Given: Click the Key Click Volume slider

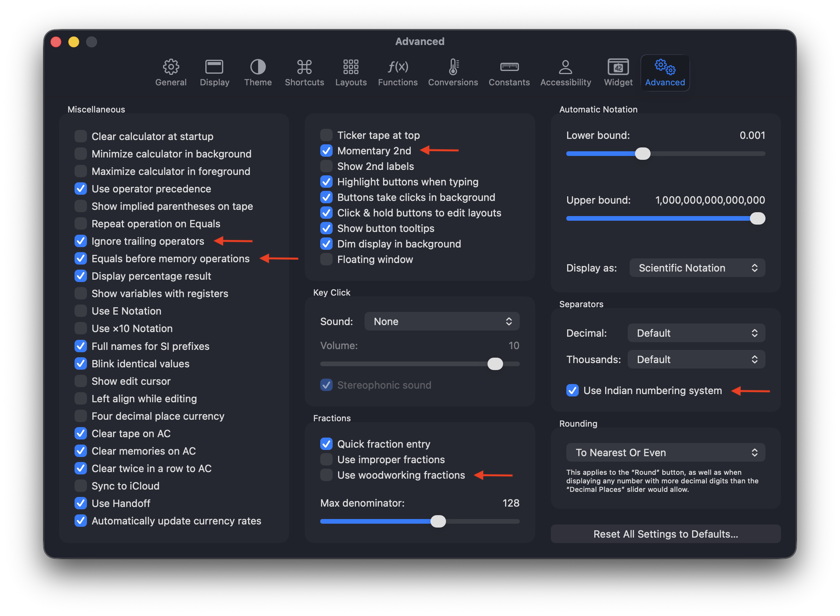Looking at the screenshot, I should [x=420, y=364].
